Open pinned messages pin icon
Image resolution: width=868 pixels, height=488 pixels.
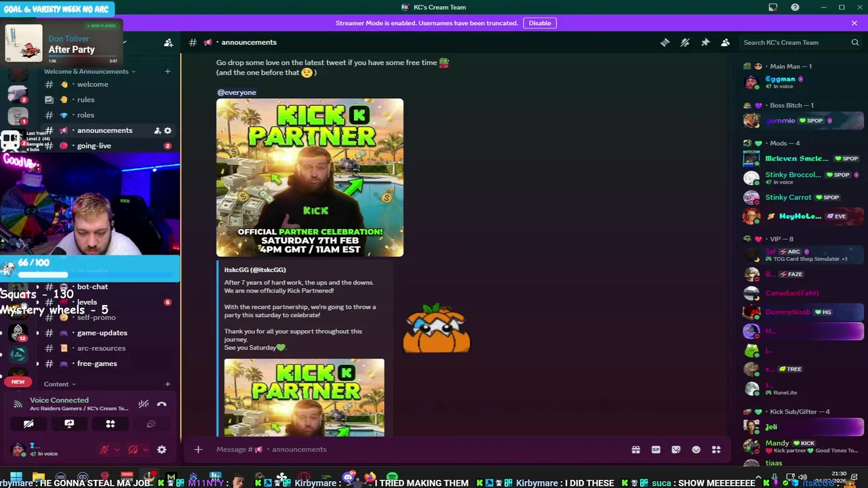pos(705,42)
